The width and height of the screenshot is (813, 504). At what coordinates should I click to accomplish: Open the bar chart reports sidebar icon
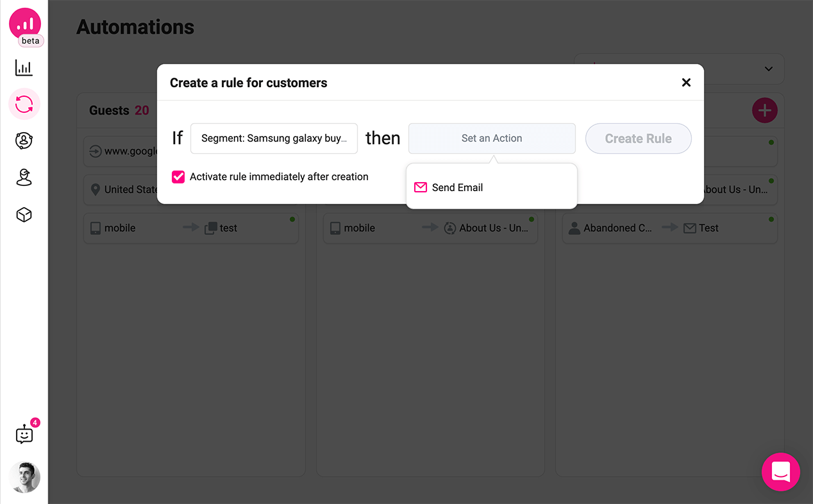coord(24,68)
